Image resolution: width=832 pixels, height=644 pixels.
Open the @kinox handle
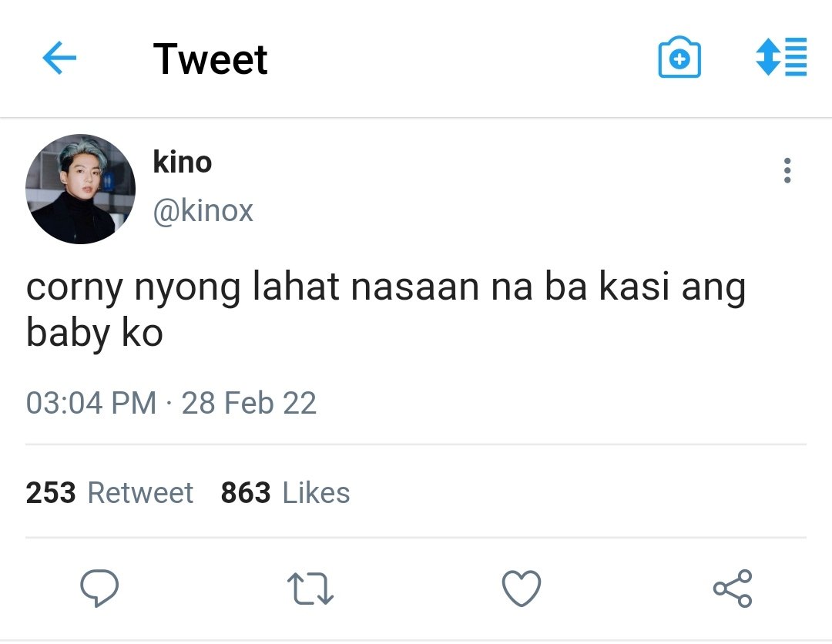click(203, 211)
